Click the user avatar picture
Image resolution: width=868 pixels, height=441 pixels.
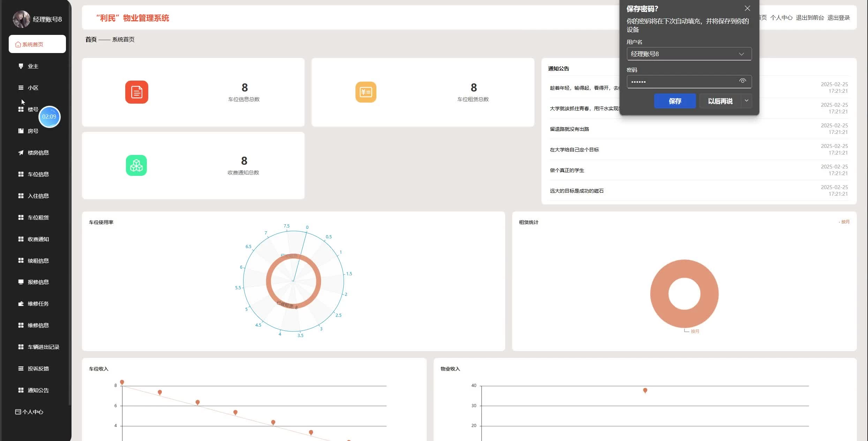coord(21,19)
